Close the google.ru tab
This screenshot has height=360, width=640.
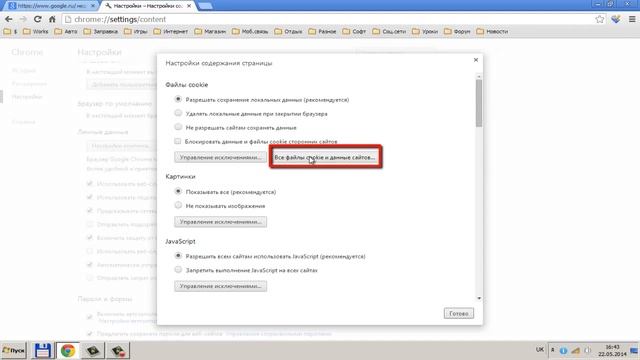[x=93, y=6]
